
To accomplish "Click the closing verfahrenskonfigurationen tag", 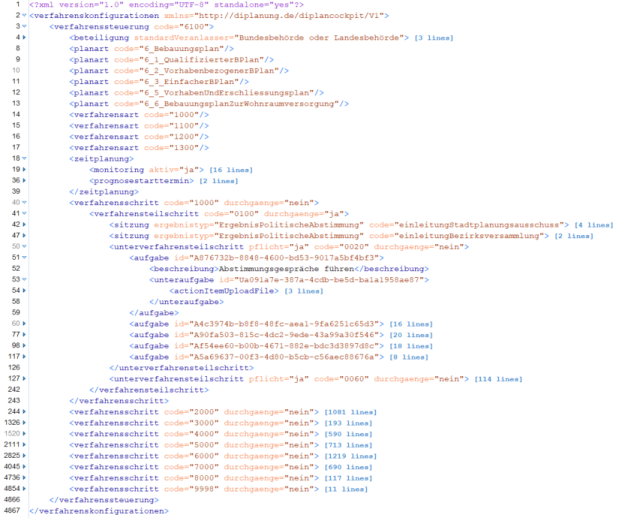I will (x=99, y=511).
